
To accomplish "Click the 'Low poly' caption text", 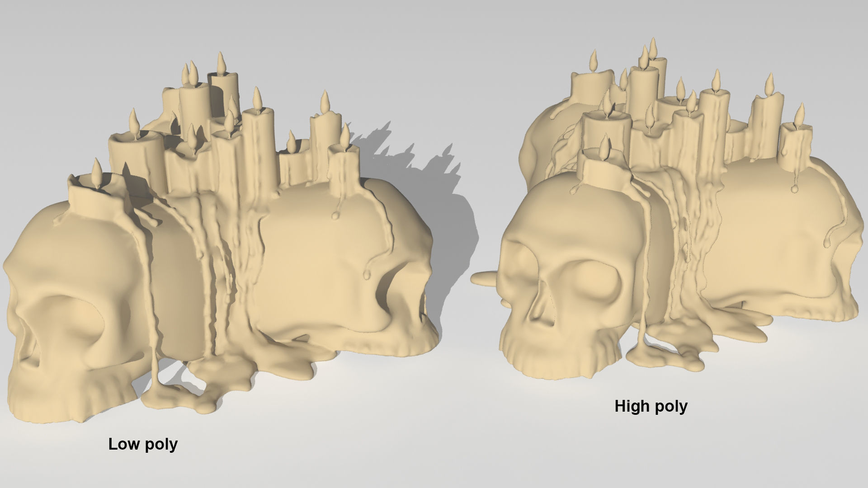I will click(x=143, y=445).
